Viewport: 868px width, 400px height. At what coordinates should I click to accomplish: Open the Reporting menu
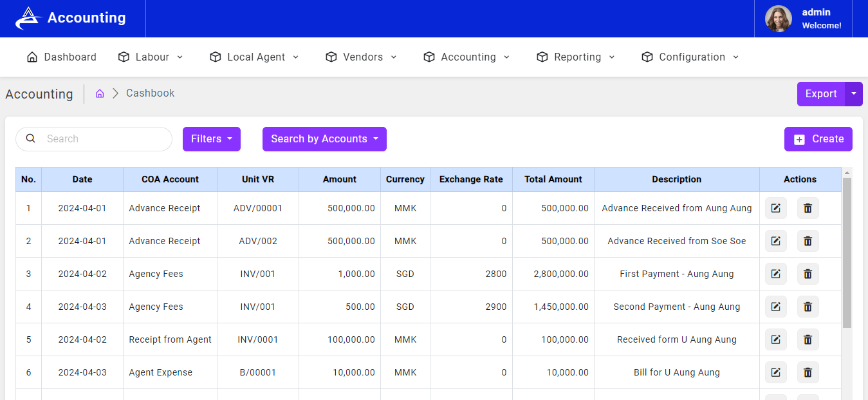[576, 57]
